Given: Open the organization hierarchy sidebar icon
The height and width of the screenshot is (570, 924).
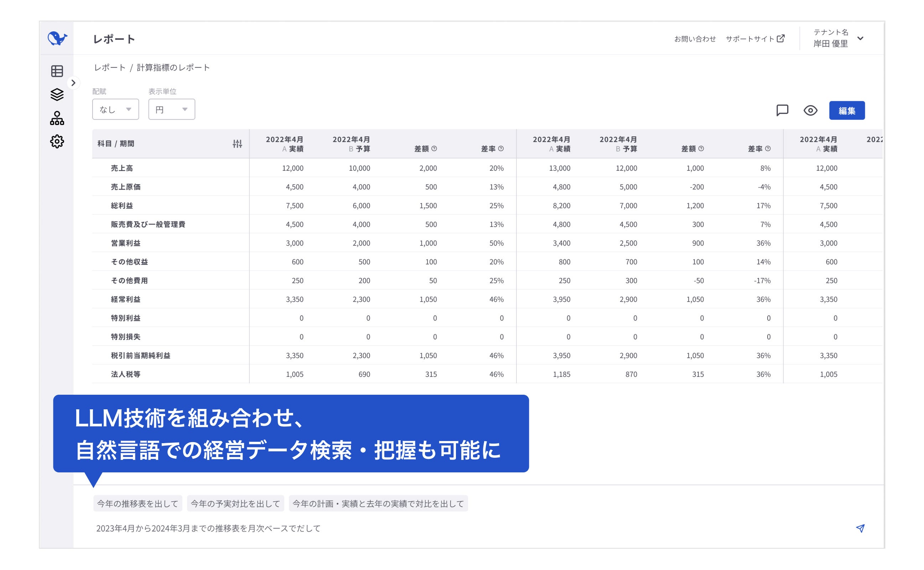Looking at the screenshot, I should [57, 118].
